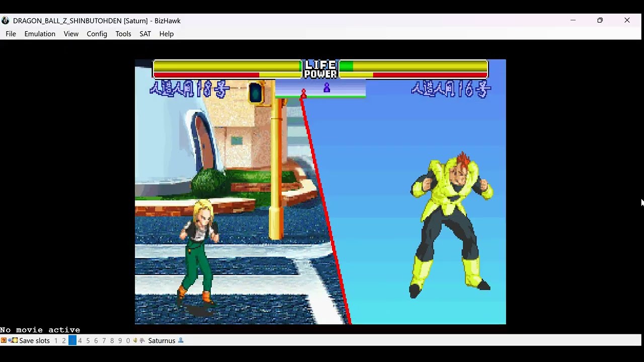Open the SAT menu
Screen dimensions: 644x362
point(145,34)
